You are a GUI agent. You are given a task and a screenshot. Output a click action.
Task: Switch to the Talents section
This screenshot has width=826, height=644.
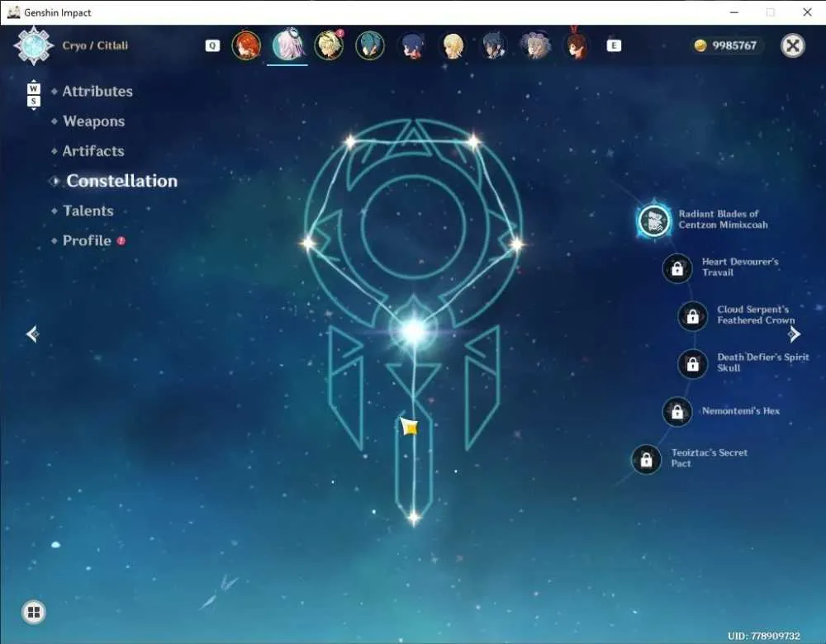coord(88,211)
